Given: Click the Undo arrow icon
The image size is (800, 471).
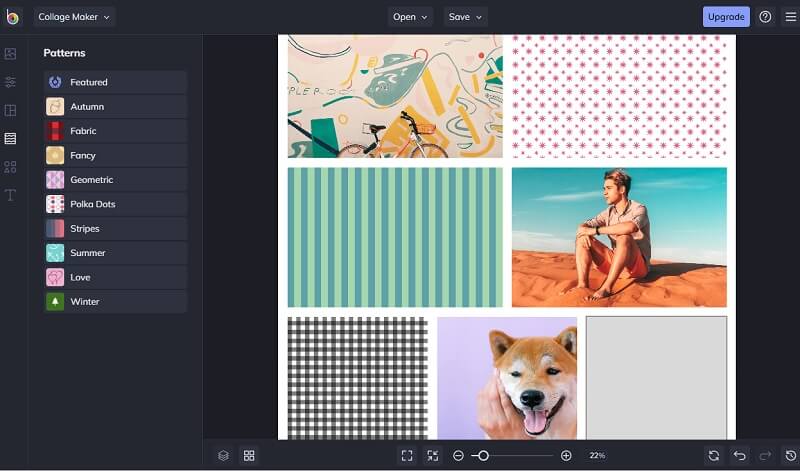Looking at the screenshot, I should tap(740, 455).
